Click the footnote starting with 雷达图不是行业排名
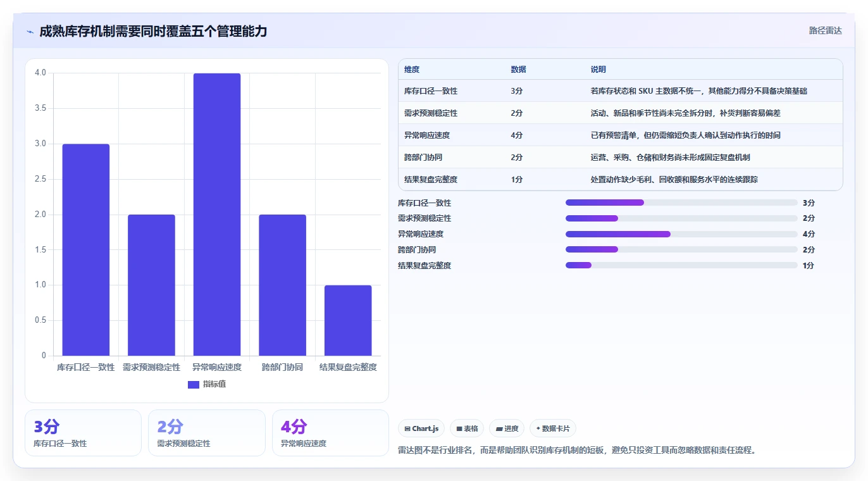868x481 pixels. point(577,451)
